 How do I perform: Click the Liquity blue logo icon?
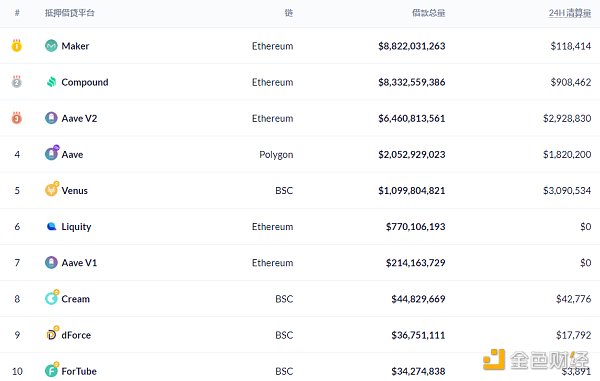click(51, 226)
